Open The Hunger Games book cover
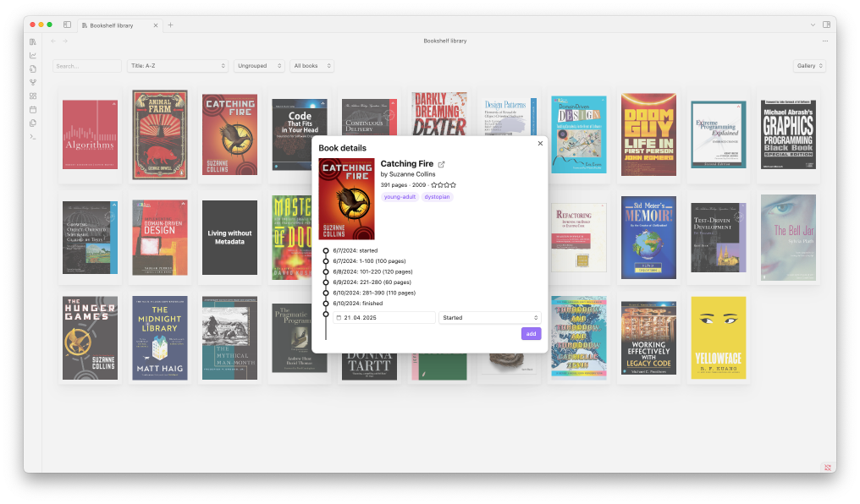The image size is (860, 504). (x=90, y=338)
